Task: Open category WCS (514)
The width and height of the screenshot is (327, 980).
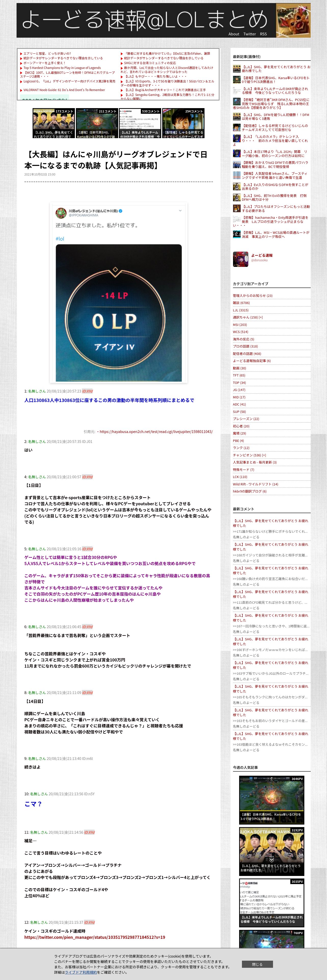Action: (241, 332)
